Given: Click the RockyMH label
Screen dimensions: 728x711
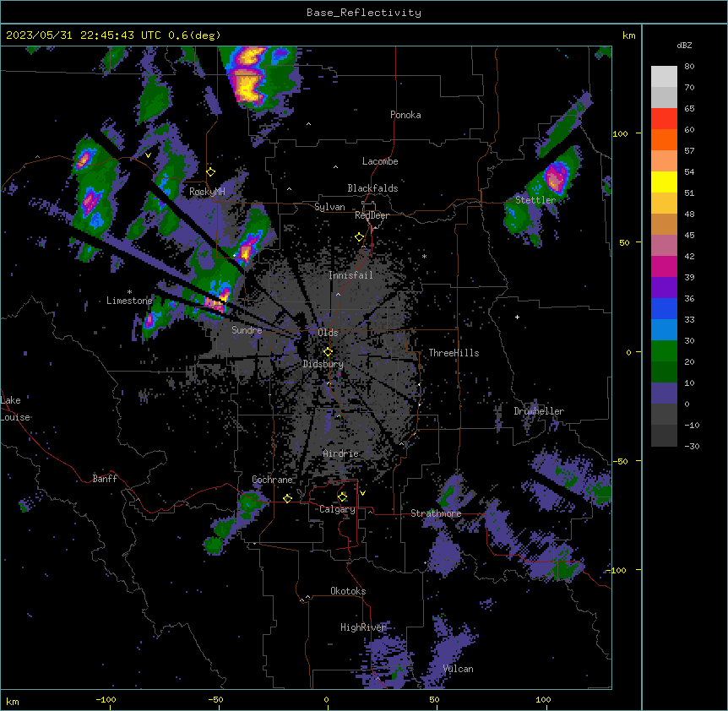Looking at the screenshot, I should point(207,192).
